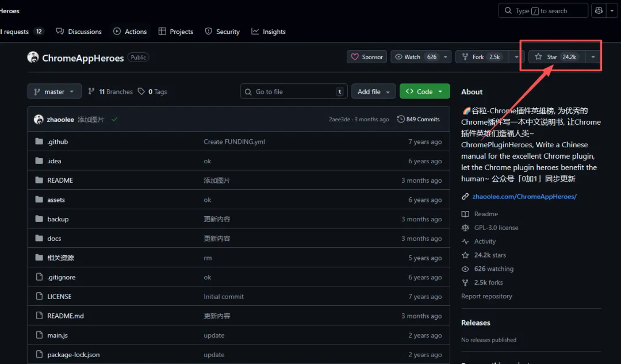Viewport: 621px width, 364px height.
Task: Go to the Security tab
Action: (222, 32)
